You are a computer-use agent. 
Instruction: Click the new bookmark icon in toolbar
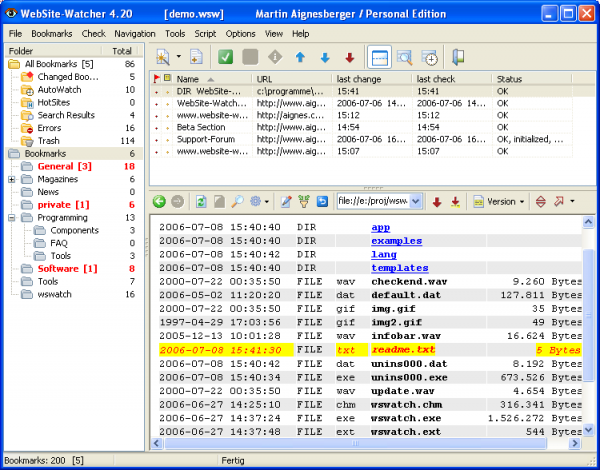(x=196, y=58)
